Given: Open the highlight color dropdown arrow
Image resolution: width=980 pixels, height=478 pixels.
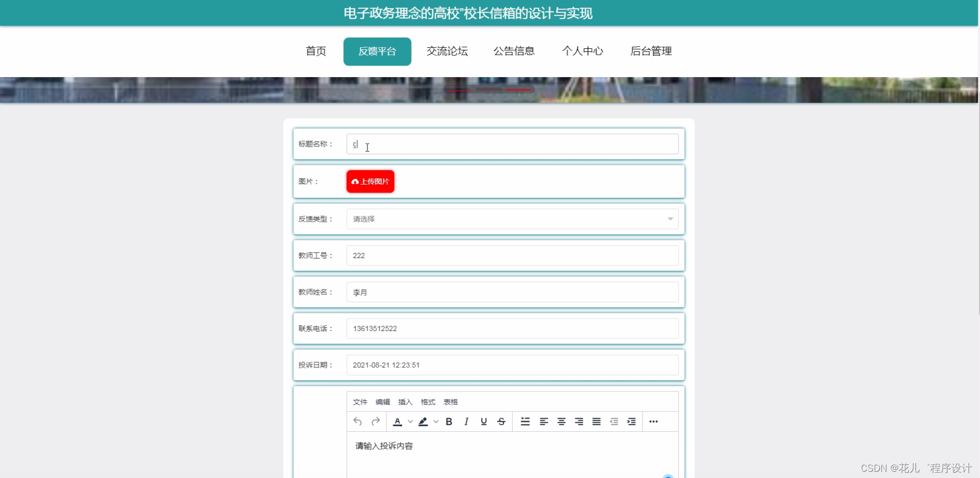Looking at the screenshot, I should pos(436,421).
